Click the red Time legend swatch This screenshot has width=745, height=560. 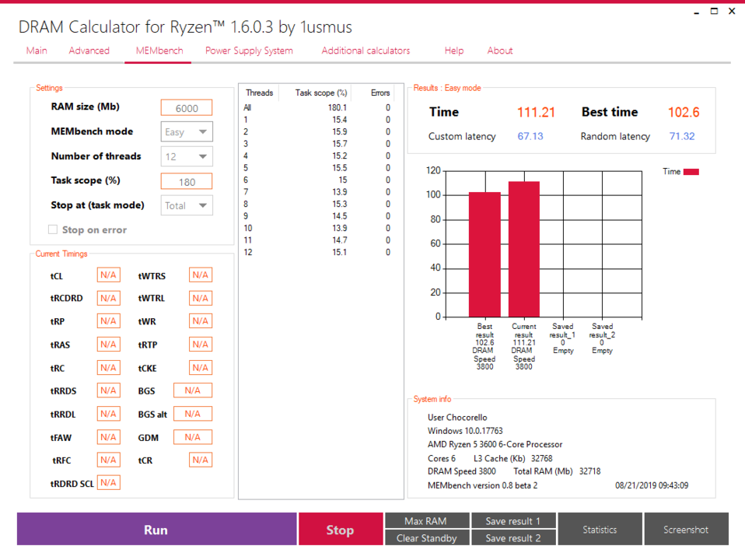click(x=691, y=172)
